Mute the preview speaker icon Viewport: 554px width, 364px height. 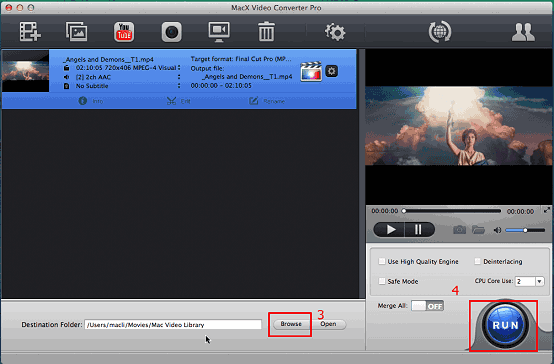[x=497, y=230]
